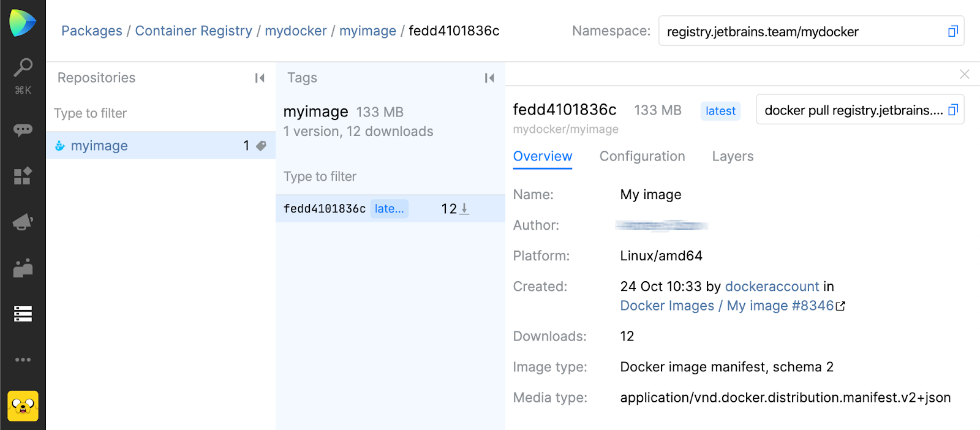Click the 'Linux/amd64' platform value
This screenshot has height=430, width=980.
661,256
